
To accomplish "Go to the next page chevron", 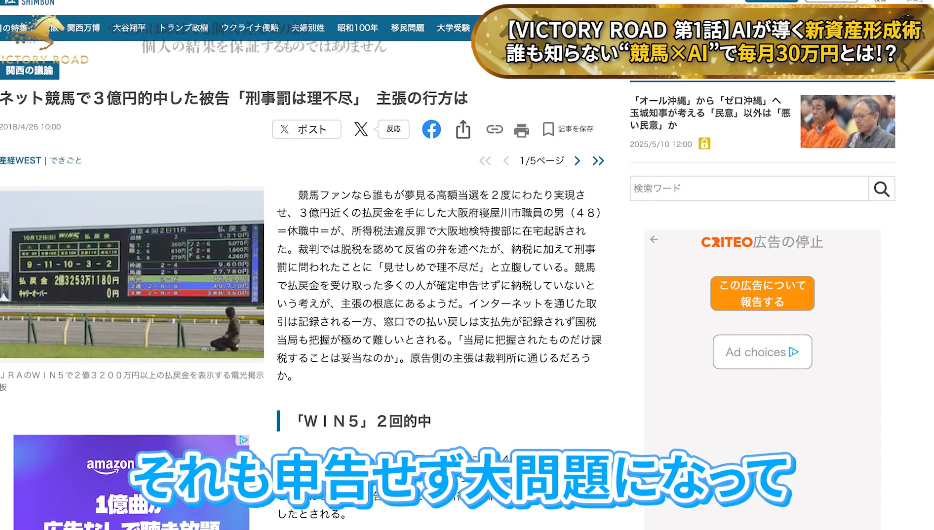I will tap(577, 161).
